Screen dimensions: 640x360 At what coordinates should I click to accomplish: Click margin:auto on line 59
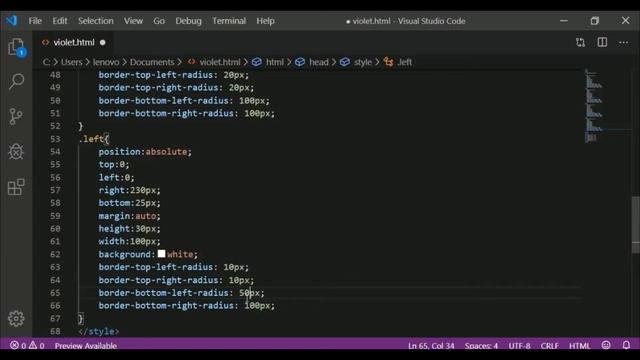(129, 216)
